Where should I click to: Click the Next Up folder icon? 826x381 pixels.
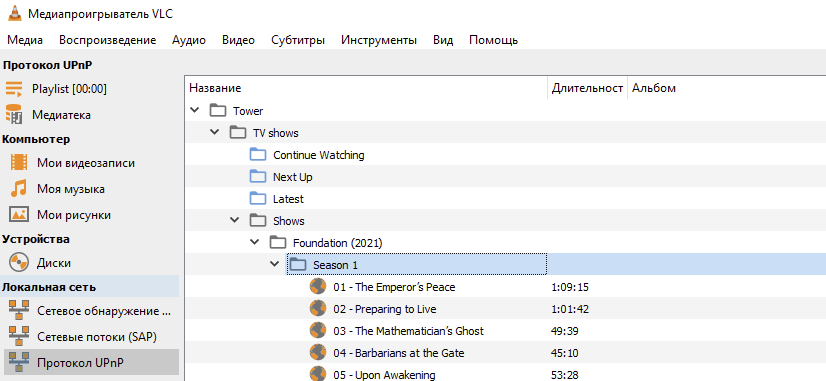pyautogui.click(x=258, y=177)
